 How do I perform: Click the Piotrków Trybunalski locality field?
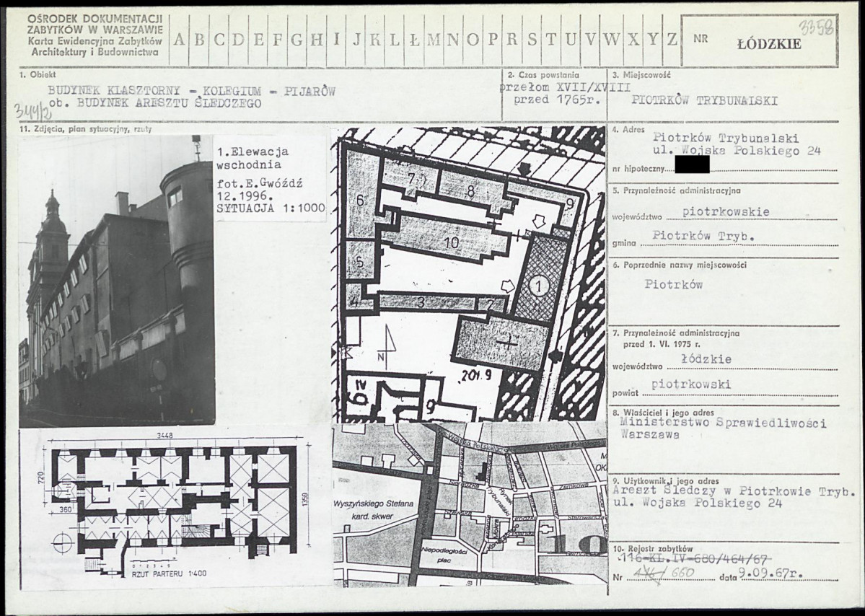[703, 101]
